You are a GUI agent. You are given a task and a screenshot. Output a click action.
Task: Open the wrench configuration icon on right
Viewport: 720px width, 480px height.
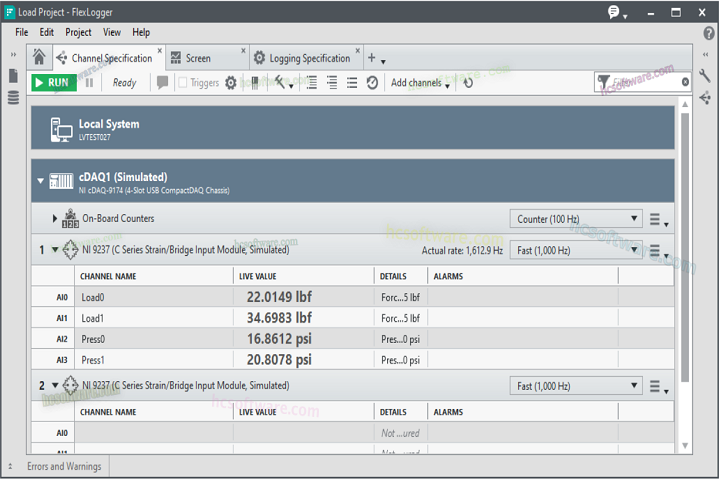click(x=705, y=75)
